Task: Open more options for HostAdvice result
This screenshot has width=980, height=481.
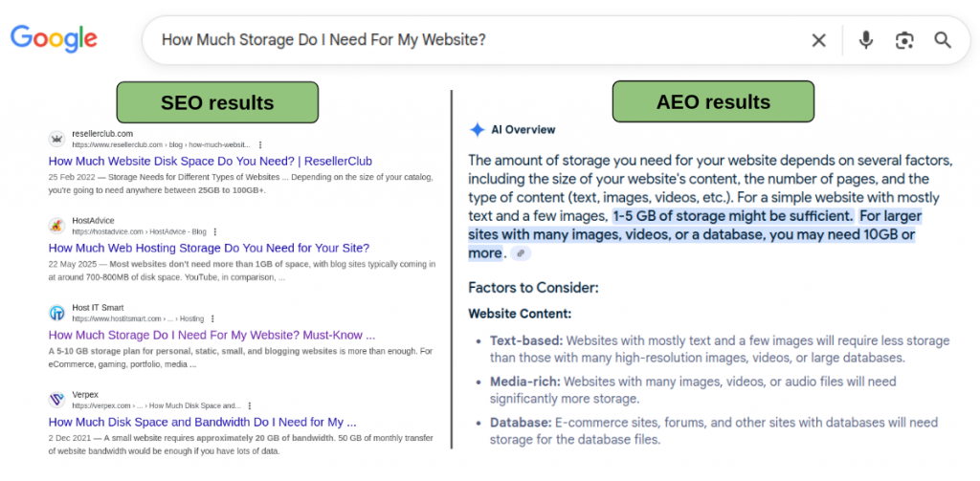Action: pos(214,231)
